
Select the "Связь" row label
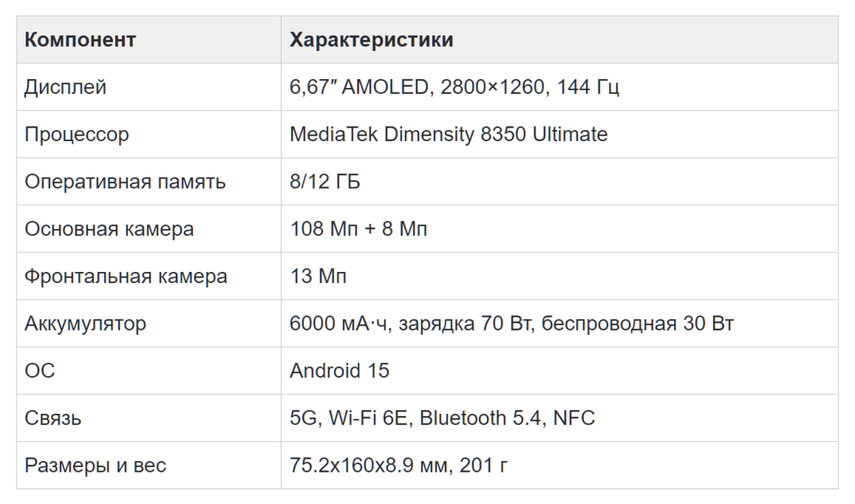[53, 418]
